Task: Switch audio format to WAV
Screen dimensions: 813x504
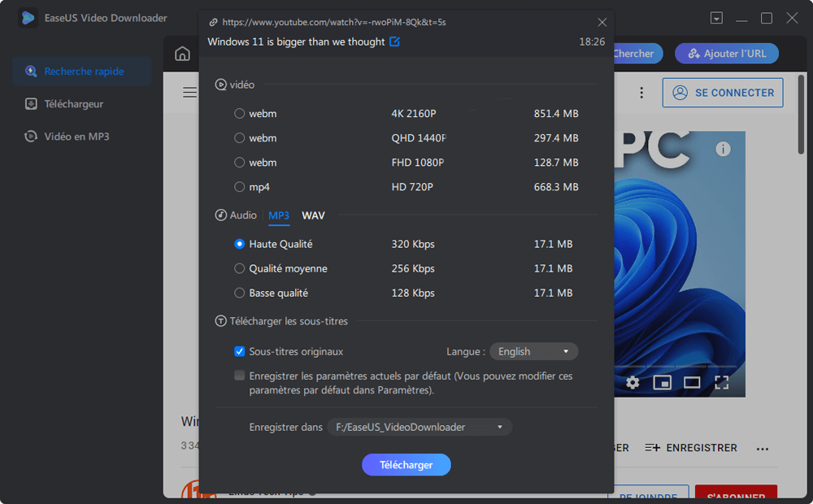Action: pyautogui.click(x=312, y=215)
